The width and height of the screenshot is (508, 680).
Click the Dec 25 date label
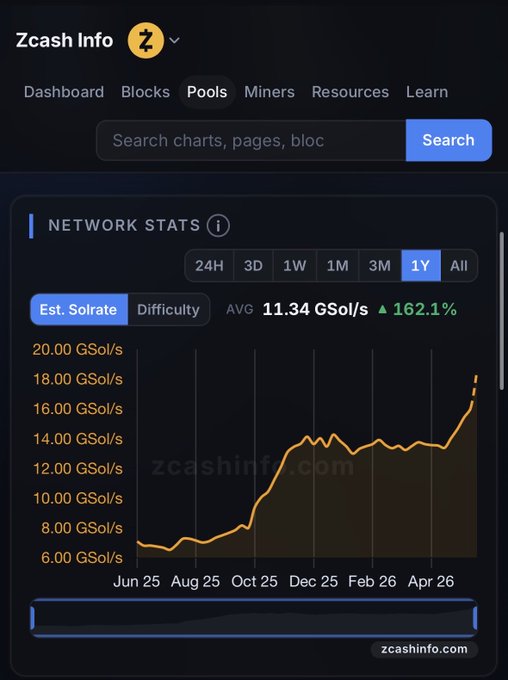[x=313, y=582]
